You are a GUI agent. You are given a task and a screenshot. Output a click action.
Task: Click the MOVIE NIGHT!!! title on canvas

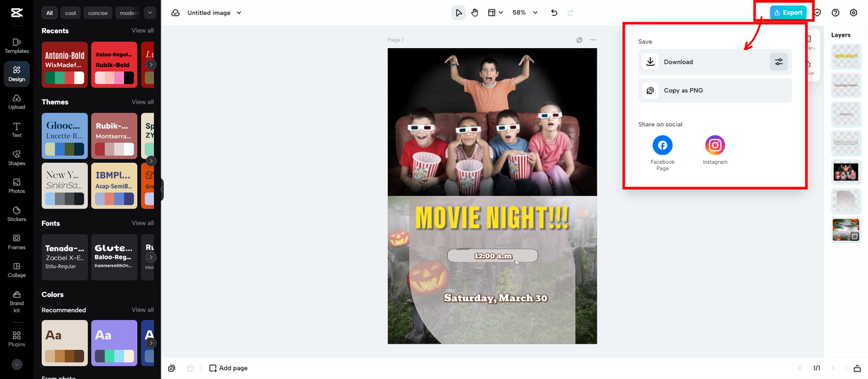492,218
